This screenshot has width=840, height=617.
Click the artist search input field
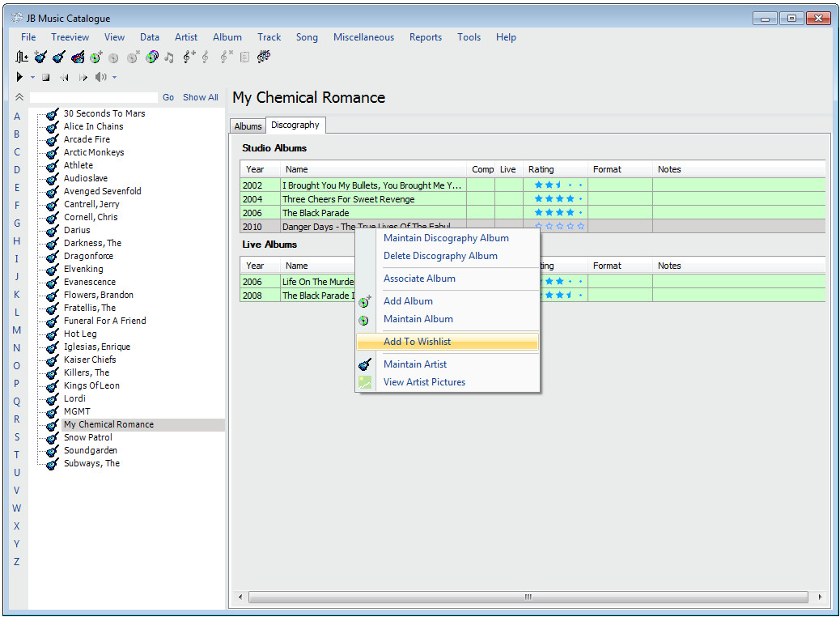(x=94, y=97)
